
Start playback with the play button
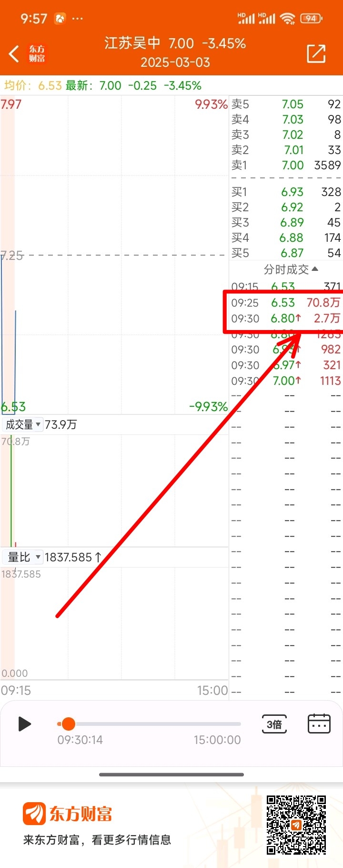pyautogui.click(x=24, y=724)
